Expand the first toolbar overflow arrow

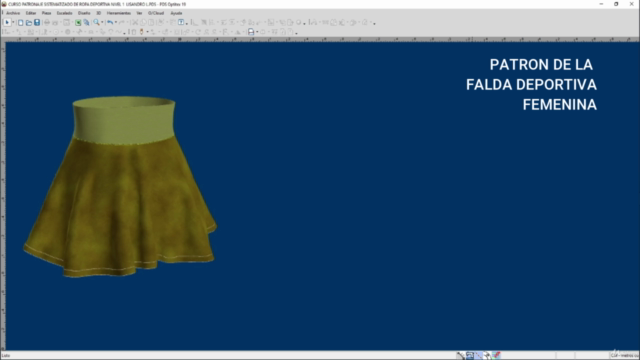click(x=187, y=23)
